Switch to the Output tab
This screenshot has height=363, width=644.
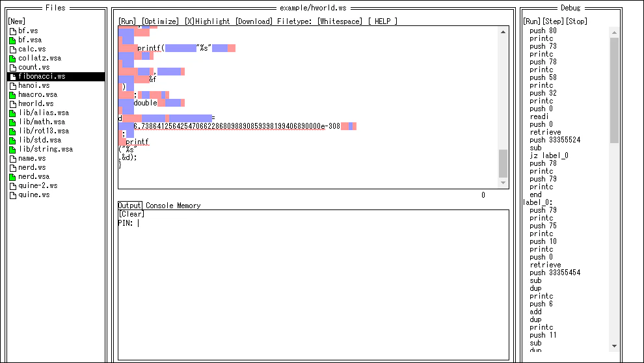(130, 206)
